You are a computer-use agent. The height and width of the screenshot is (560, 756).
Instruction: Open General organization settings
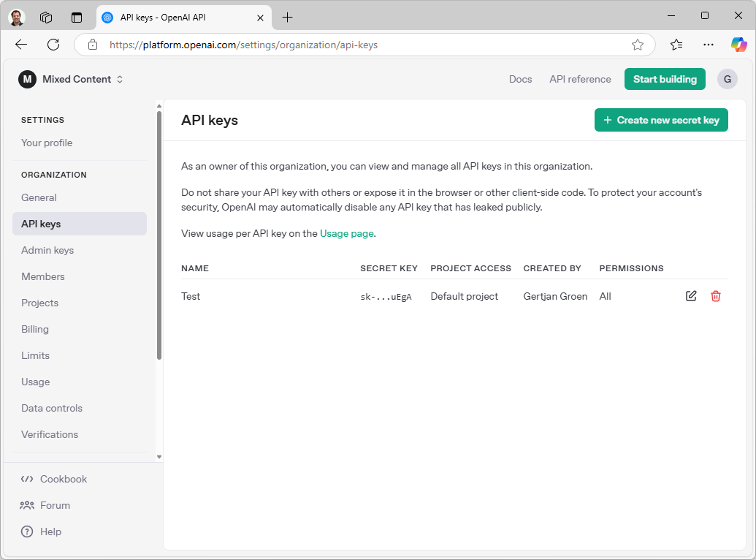[x=39, y=197]
